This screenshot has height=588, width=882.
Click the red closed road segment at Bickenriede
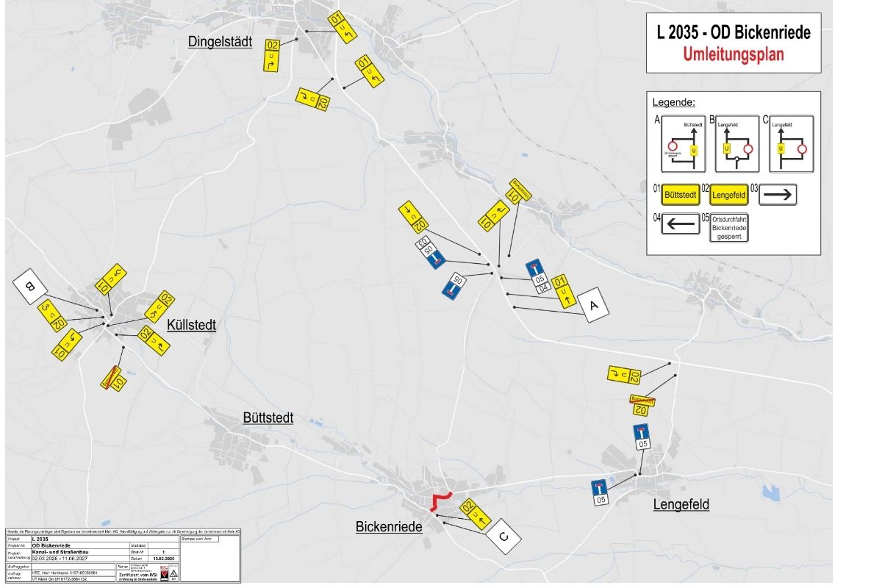tap(440, 501)
